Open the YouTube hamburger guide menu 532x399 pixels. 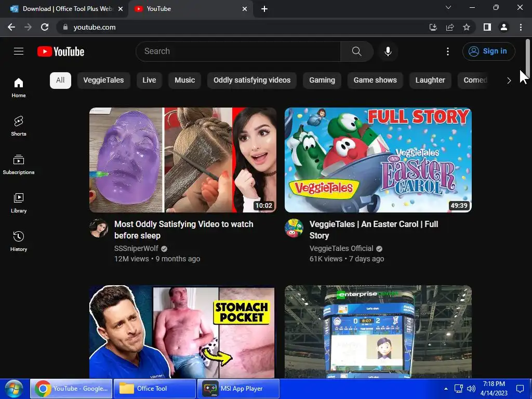(19, 51)
